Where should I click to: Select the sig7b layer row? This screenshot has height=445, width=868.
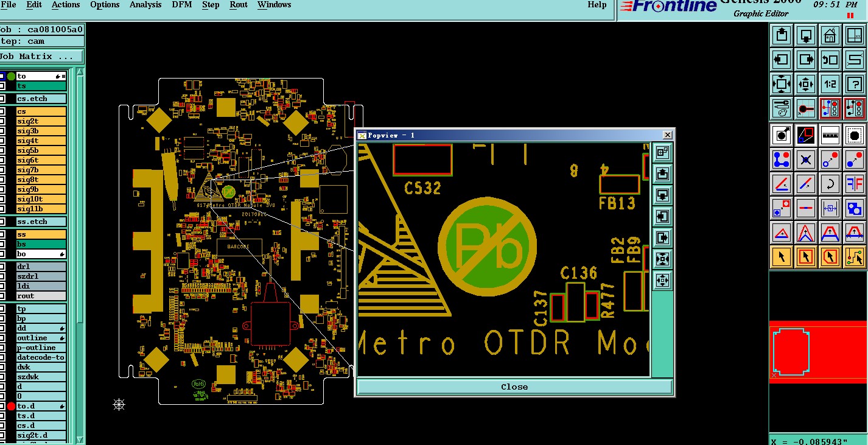click(41, 170)
